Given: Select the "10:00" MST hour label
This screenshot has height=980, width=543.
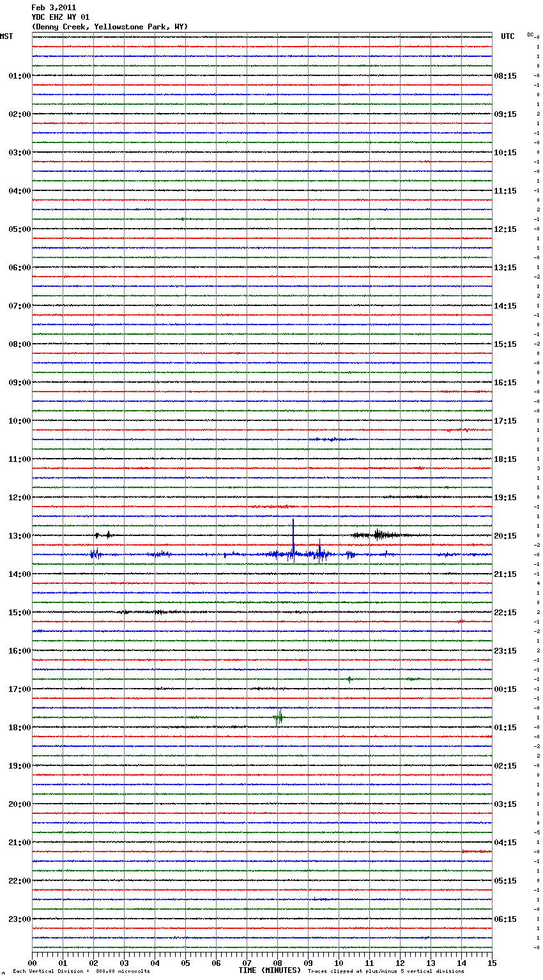Looking at the screenshot, I should 20,421.
